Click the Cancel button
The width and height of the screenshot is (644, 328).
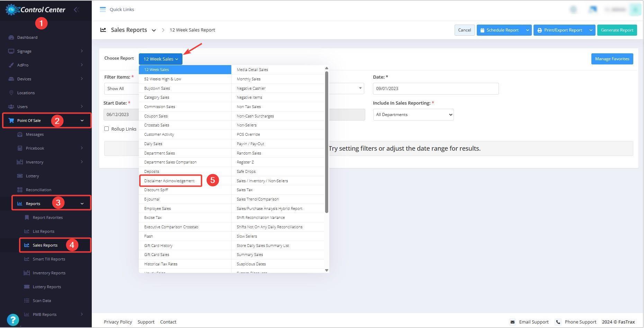[464, 30]
